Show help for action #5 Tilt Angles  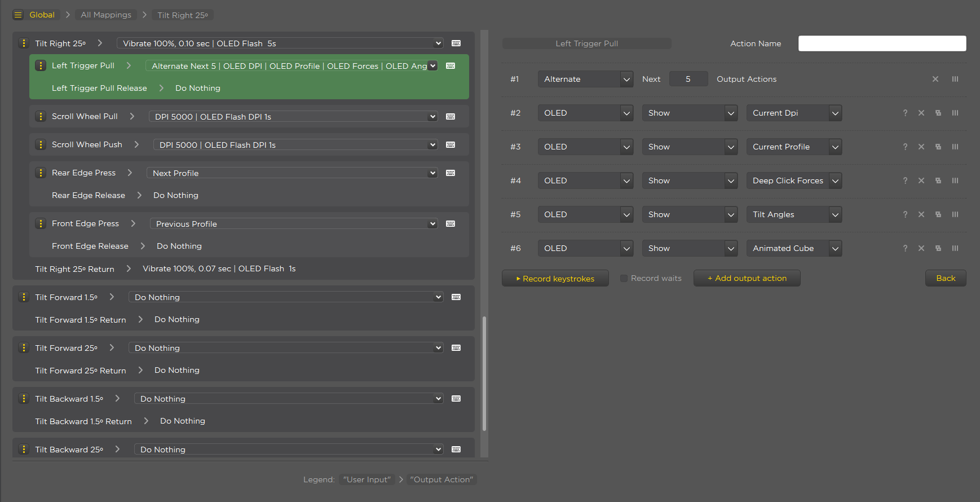(905, 214)
